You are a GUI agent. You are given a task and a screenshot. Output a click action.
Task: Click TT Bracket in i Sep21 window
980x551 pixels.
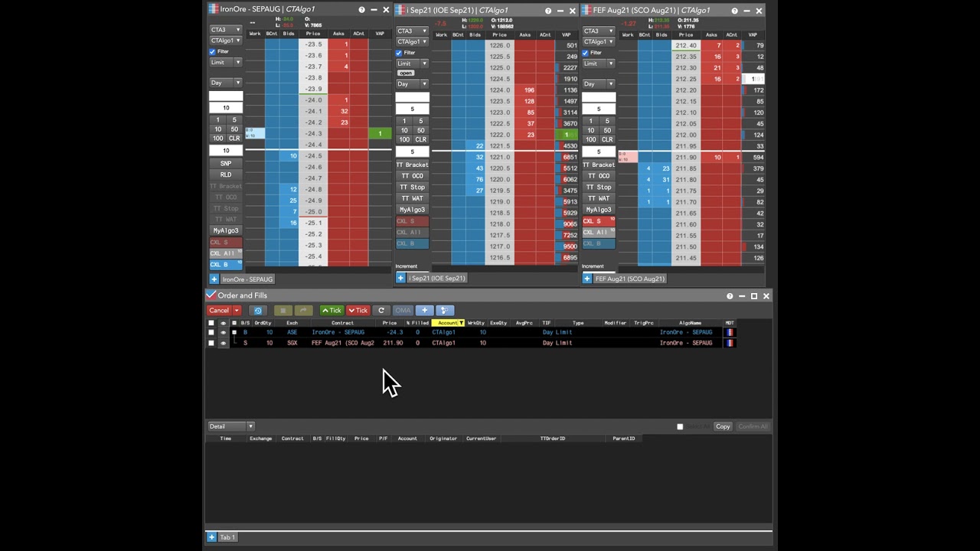(x=412, y=165)
